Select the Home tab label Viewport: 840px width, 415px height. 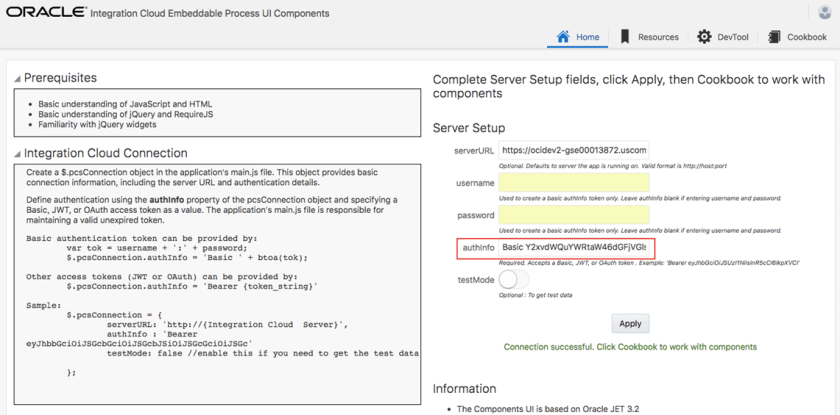pos(588,37)
